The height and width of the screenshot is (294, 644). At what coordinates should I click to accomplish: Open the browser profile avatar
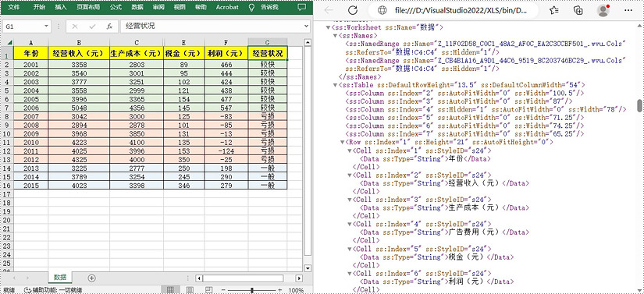tap(603, 10)
